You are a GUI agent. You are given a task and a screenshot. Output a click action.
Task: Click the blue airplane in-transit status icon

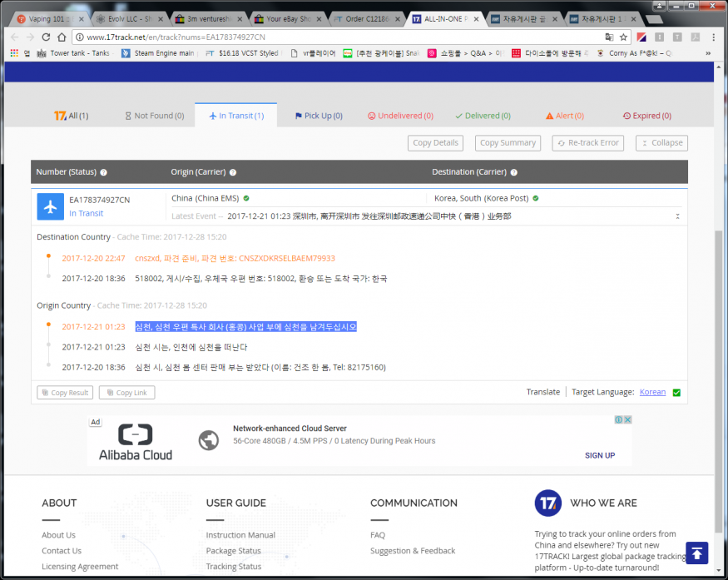click(x=51, y=207)
